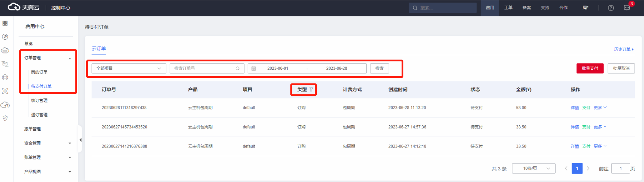Click the network topology icon in left rail
Image resolution: width=644 pixels, height=182 pixels.
point(5,64)
